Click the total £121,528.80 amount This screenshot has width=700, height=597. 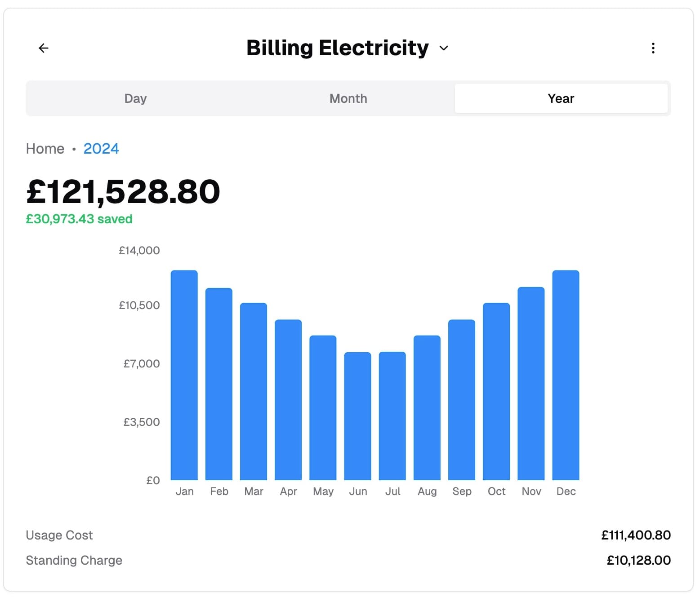[123, 192]
